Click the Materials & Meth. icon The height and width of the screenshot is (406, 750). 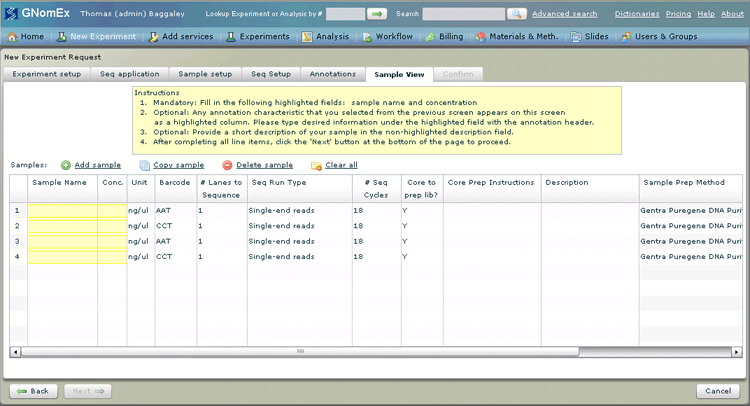click(481, 37)
